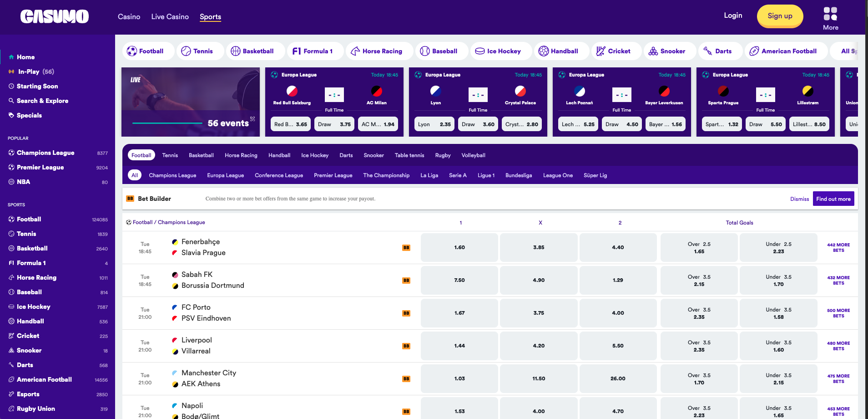Viewport: 868px width, 419px height.
Task: Select the All leagues filter pill
Action: click(135, 175)
